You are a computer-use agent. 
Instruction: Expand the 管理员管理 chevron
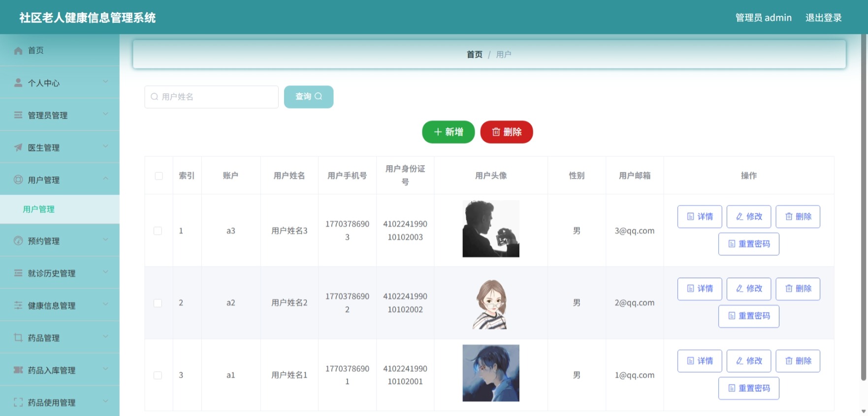(105, 114)
